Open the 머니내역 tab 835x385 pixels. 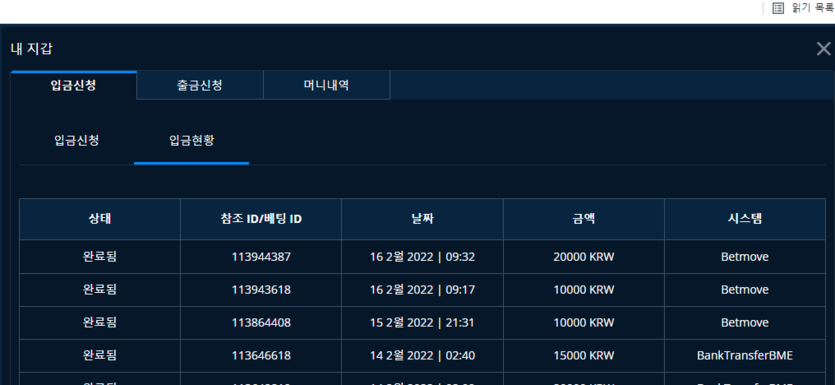pyautogui.click(x=326, y=85)
